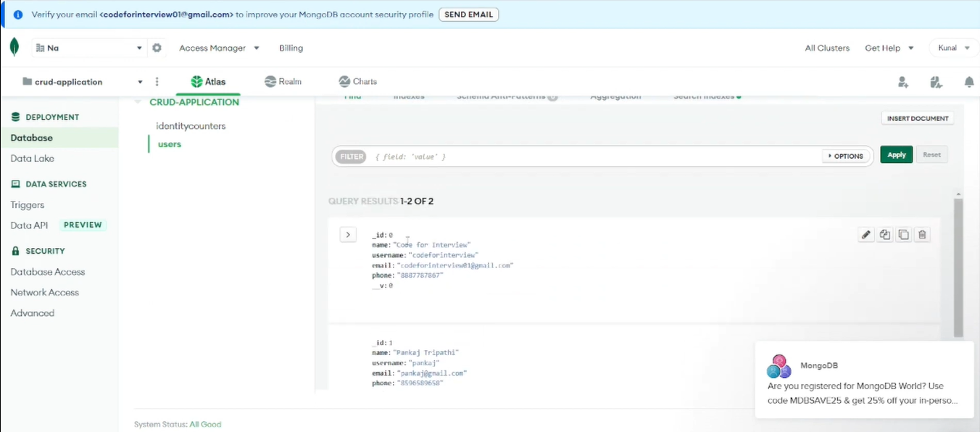980x432 pixels.
Task: Delete the first document using the trash icon
Action: tap(922, 234)
